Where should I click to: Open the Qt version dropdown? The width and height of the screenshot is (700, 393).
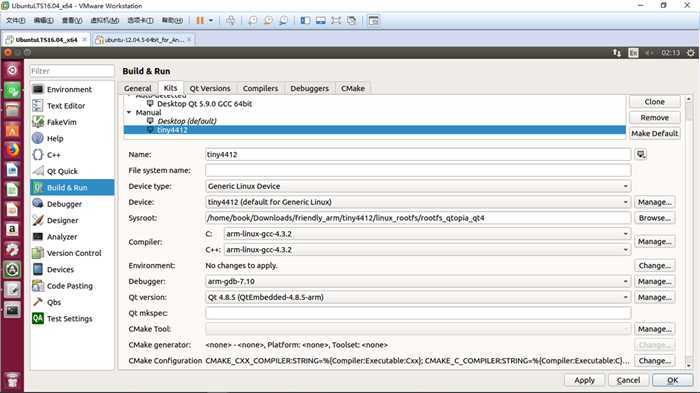coord(418,297)
